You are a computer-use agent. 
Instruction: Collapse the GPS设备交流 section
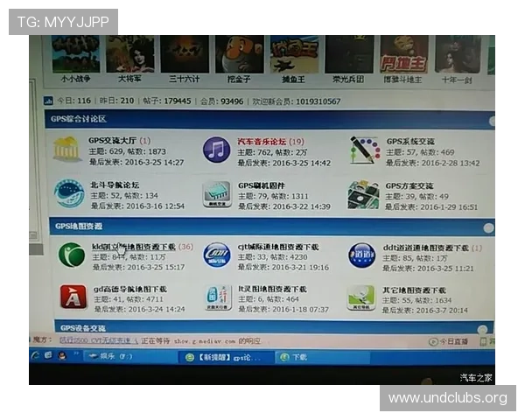(482, 330)
